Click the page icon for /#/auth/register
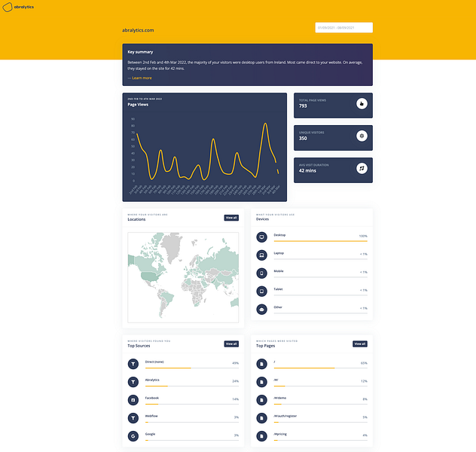Image resolution: width=476 pixels, height=452 pixels. point(261,418)
